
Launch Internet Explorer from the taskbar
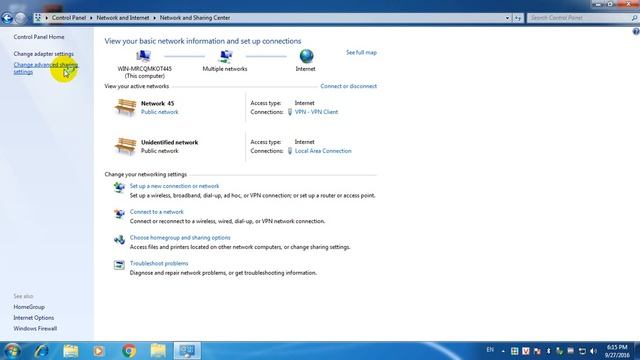[41, 351]
